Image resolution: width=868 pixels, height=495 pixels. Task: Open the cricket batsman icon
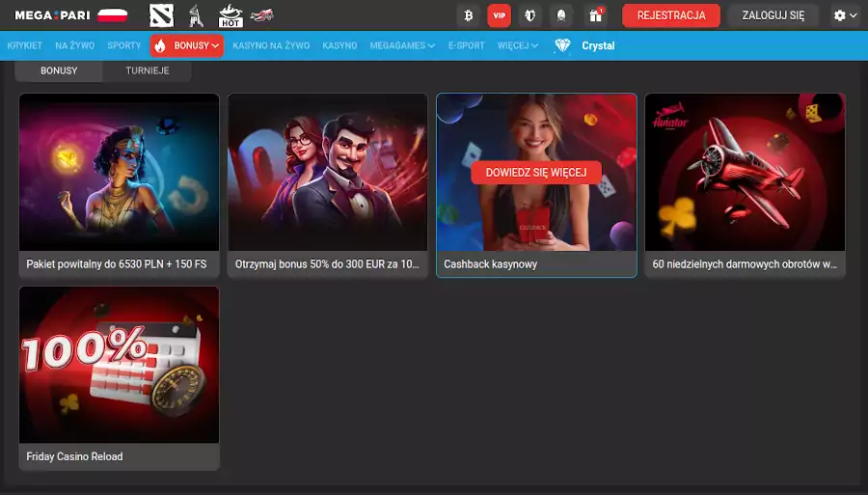click(196, 15)
